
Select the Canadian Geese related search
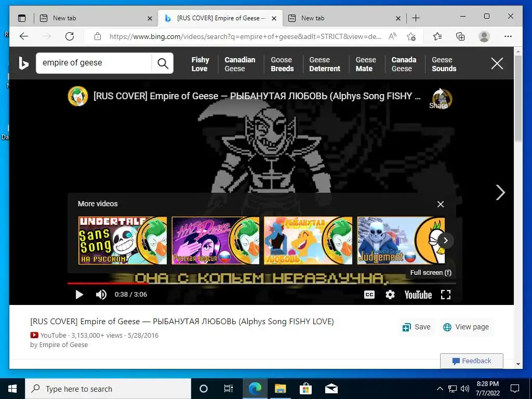pyautogui.click(x=240, y=64)
